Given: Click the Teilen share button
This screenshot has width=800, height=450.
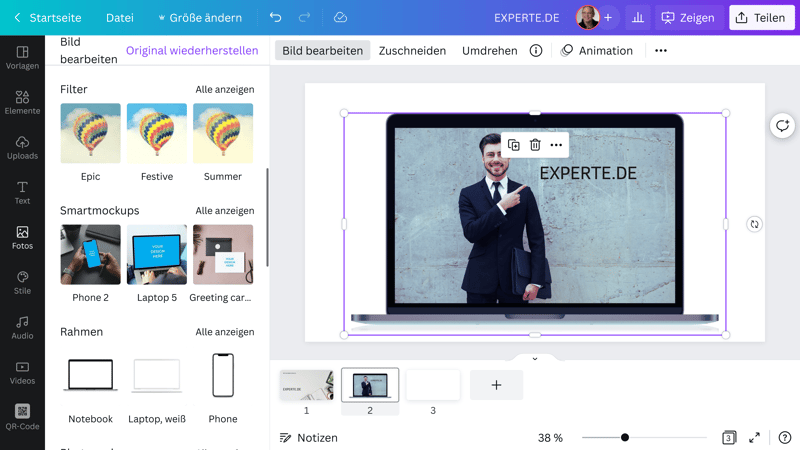Looking at the screenshot, I should point(762,17).
